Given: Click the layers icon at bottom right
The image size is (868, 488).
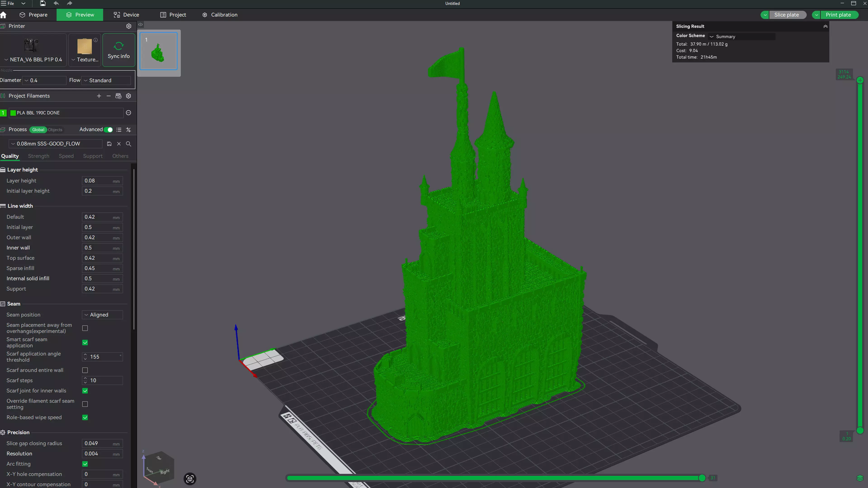Looking at the screenshot, I should click(x=860, y=478).
